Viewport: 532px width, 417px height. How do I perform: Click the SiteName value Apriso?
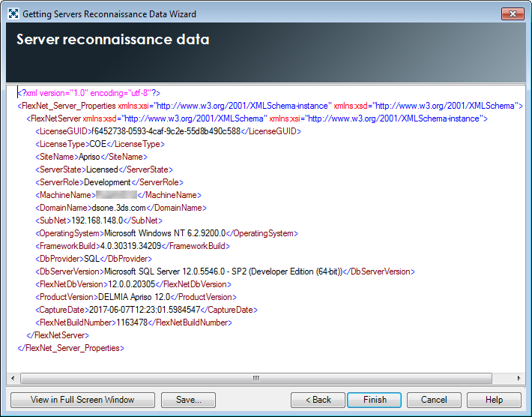(89, 157)
